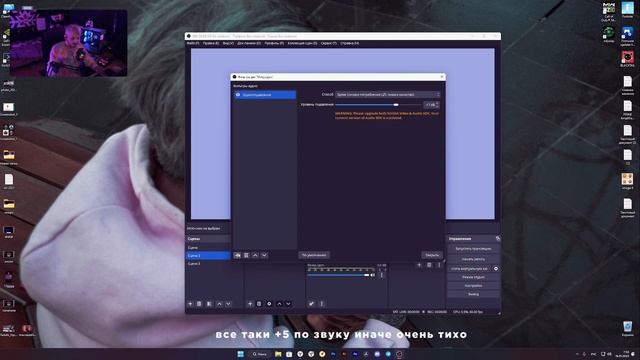Screen dimensions: 640x360
Task: Undock the Управление controls panel icon
Action: [x=498, y=238]
